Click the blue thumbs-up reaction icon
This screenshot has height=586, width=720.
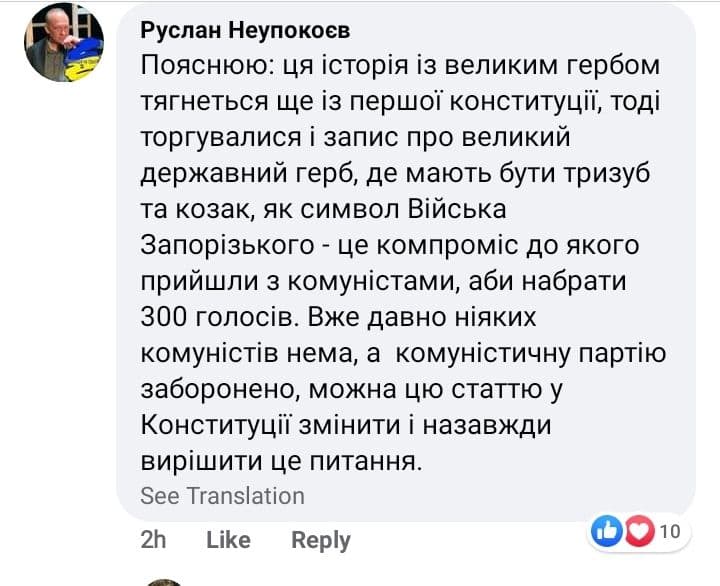tap(607, 531)
